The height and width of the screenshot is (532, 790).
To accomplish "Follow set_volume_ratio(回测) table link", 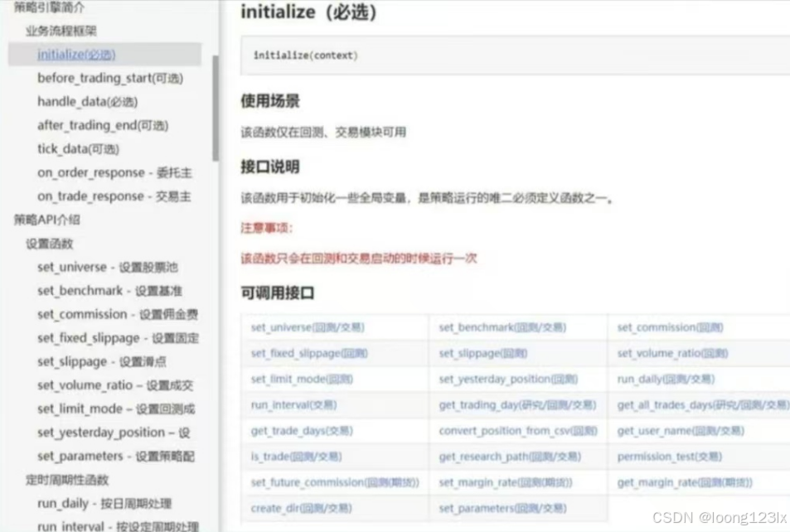I will point(672,354).
